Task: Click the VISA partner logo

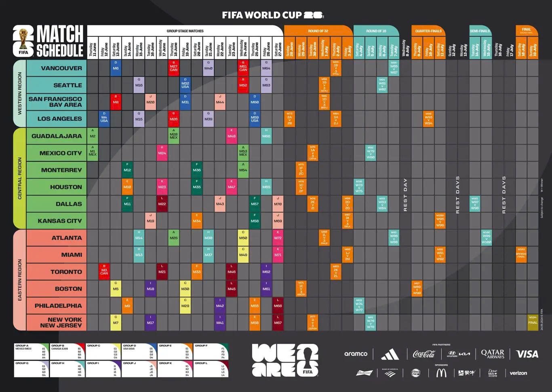Action: 527,354
